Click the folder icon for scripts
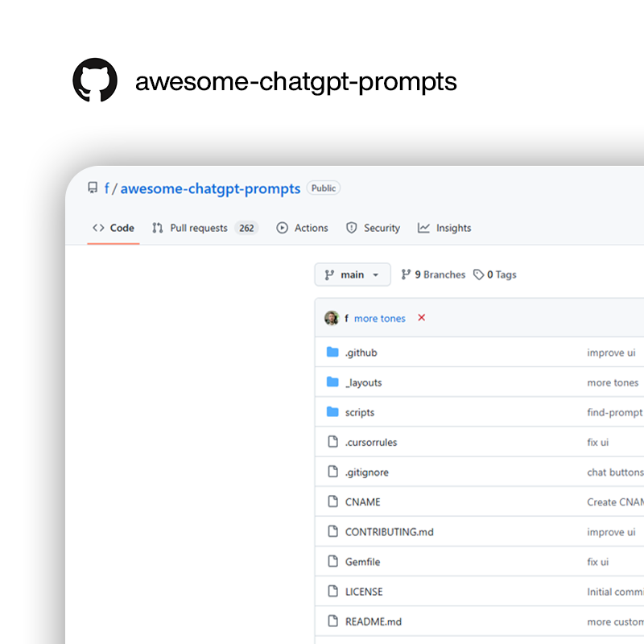 click(x=332, y=411)
